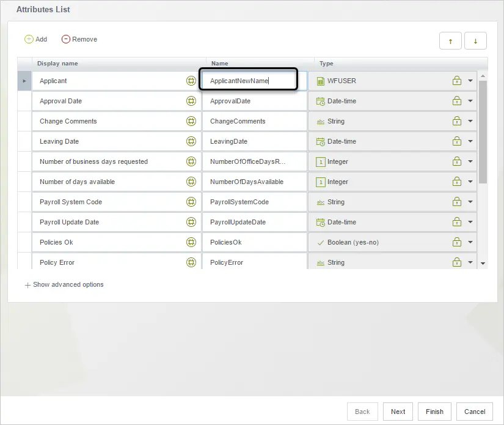Toggle the lock for ChangeComments attribute
The width and height of the screenshot is (504, 425).
[x=457, y=121]
